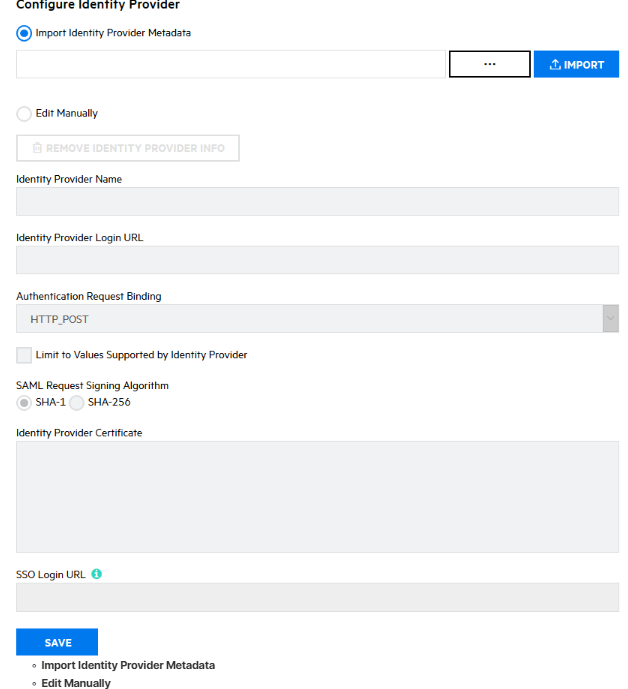Select the Edit Manually radio button
Image resolution: width=628 pixels, height=689 pixels.
(x=24, y=114)
